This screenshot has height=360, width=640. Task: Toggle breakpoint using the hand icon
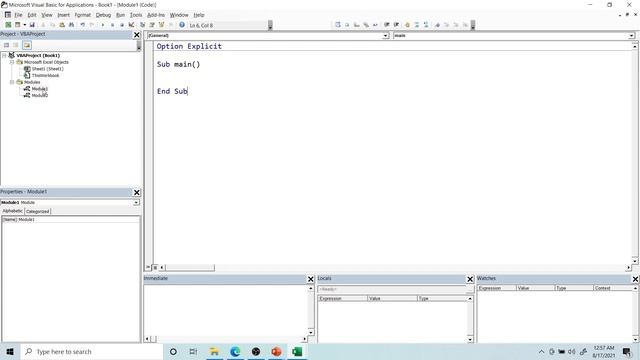click(407, 25)
